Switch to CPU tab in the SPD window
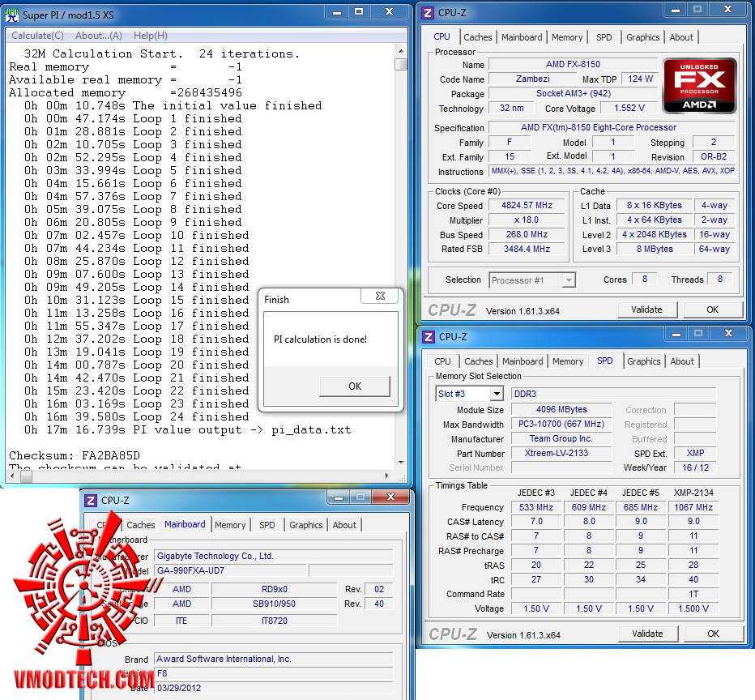Screen dimensions: 755x700 point(442,361)
